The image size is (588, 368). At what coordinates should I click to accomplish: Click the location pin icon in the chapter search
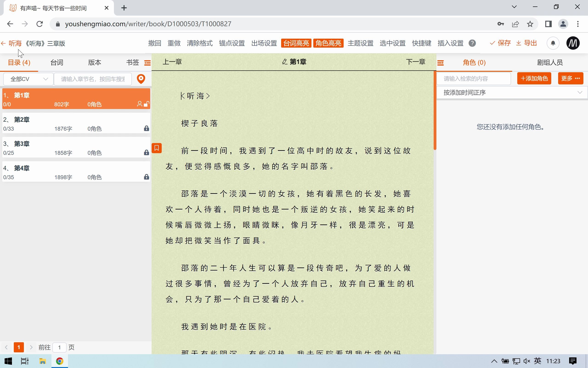pyautogui.click(x=141, y=79)
